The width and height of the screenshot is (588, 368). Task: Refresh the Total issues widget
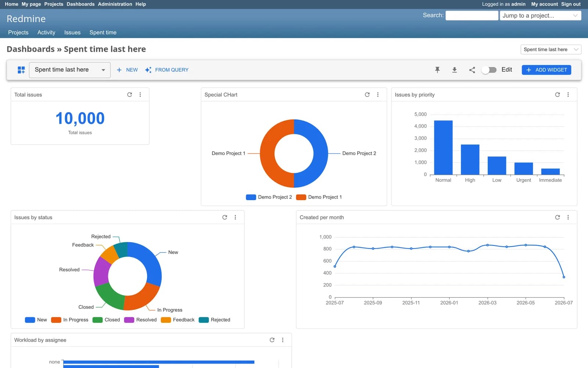click(129, 95)
